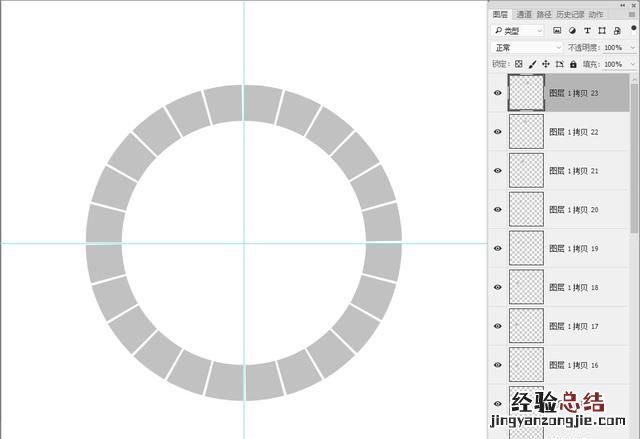The width and height of the screenshot is (640, 439).
Task: Switch to 路径 Paths tab
Action: (x=544, y=14)
